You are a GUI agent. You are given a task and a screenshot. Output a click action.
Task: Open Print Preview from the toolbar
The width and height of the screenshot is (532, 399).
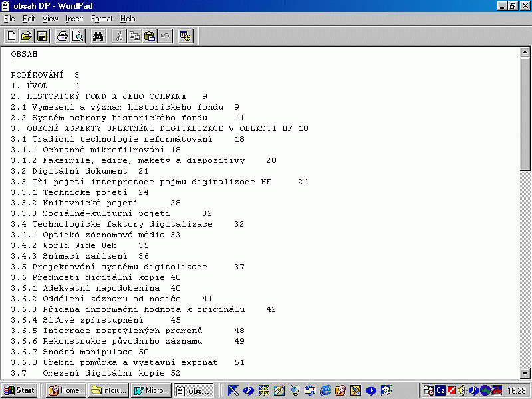click(x=78, y=36)
